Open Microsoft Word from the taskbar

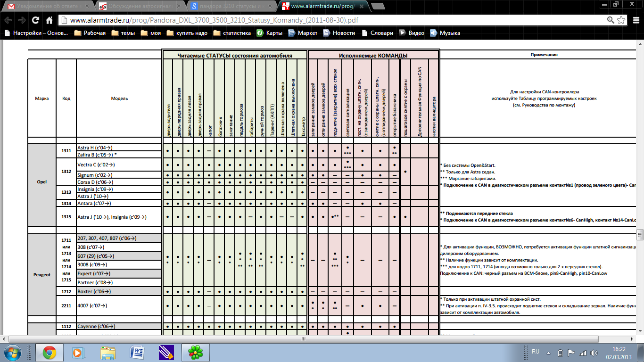(137, 353)
